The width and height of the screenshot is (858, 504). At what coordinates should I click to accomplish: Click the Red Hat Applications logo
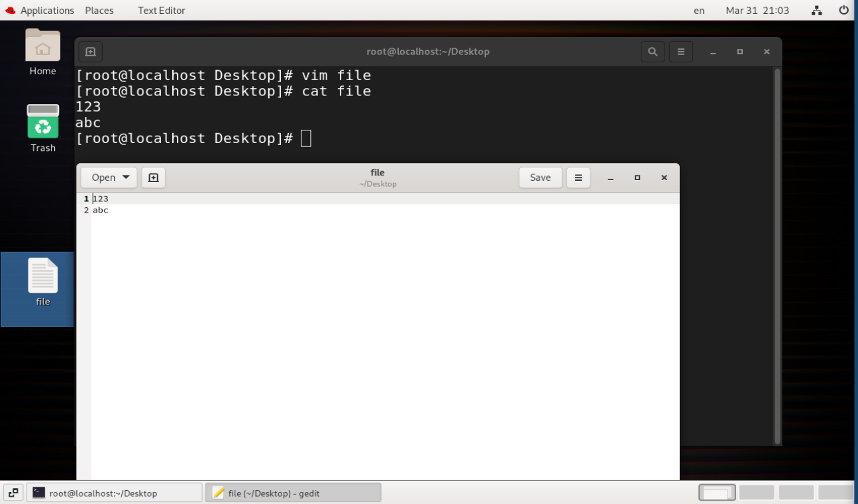[x=10, y=11]
